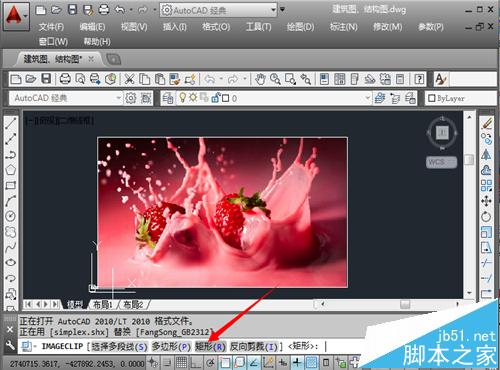This screenshot has width=500, height=370.
Task: Toggle Object Snap in status bar
Action: (225, 362)
